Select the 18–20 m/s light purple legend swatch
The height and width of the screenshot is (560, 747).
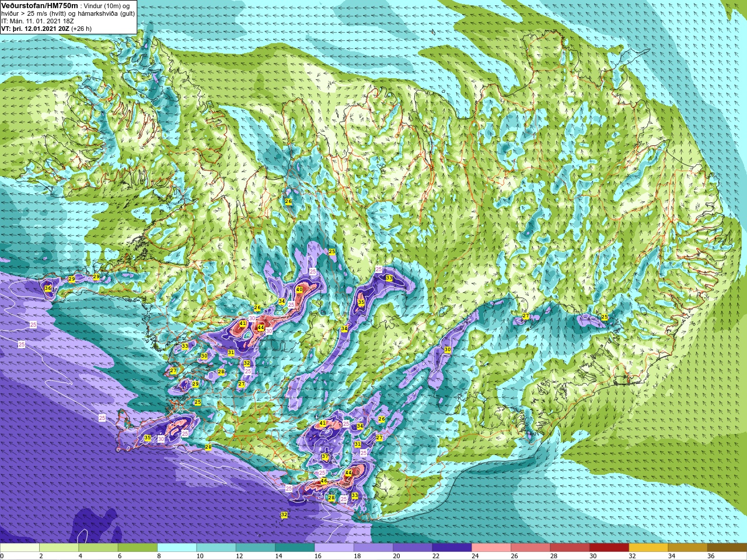tap(373, 548)
